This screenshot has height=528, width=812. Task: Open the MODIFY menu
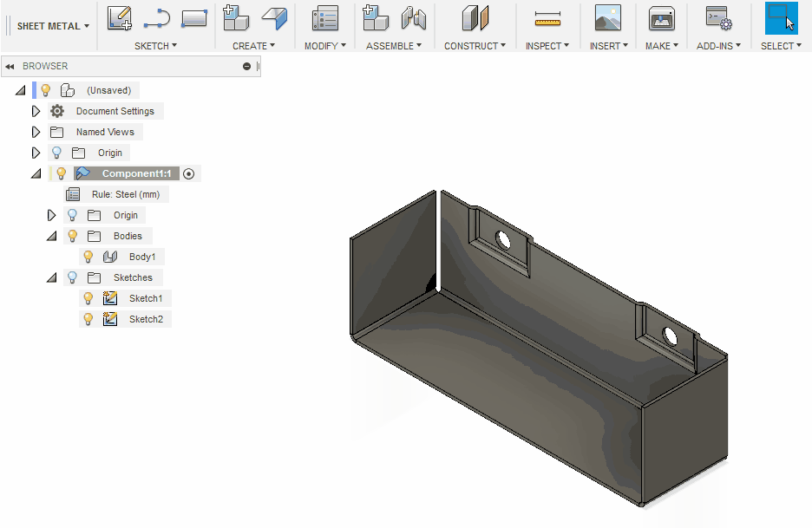[325, 46]
